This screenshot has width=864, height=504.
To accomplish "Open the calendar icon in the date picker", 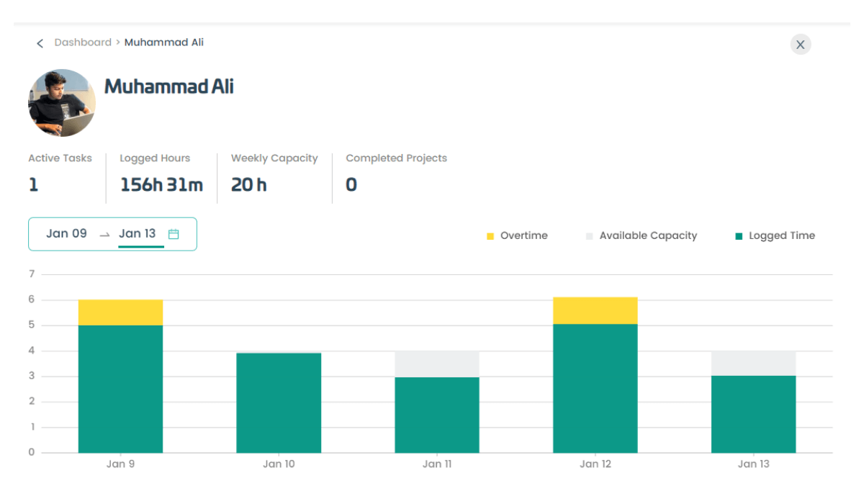I will point(174,233).
